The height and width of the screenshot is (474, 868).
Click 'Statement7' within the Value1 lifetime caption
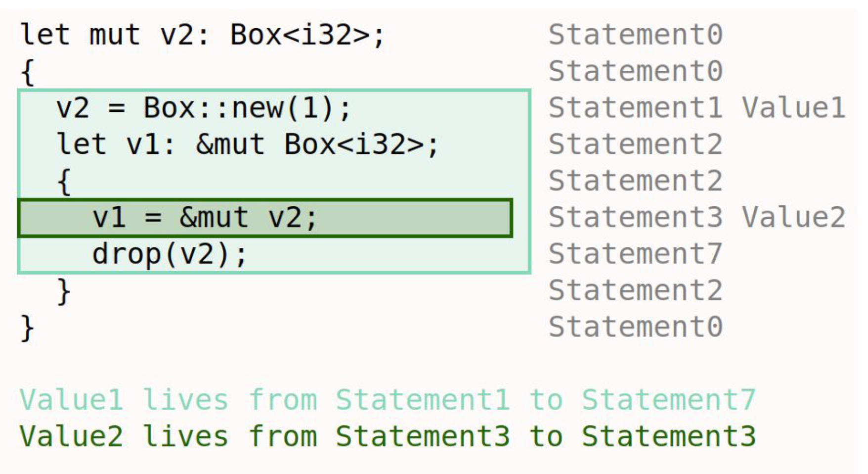click(x=668, y=400)
